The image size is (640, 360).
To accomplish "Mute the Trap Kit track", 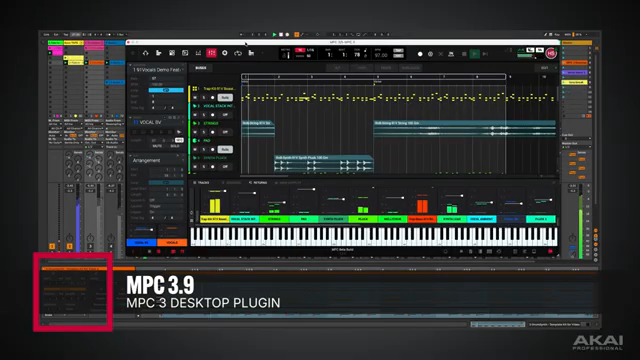I will (x=195, y=98).
